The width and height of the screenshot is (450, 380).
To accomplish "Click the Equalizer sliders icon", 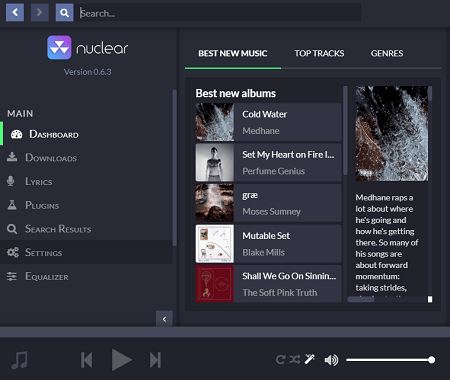I will point(12,276).
